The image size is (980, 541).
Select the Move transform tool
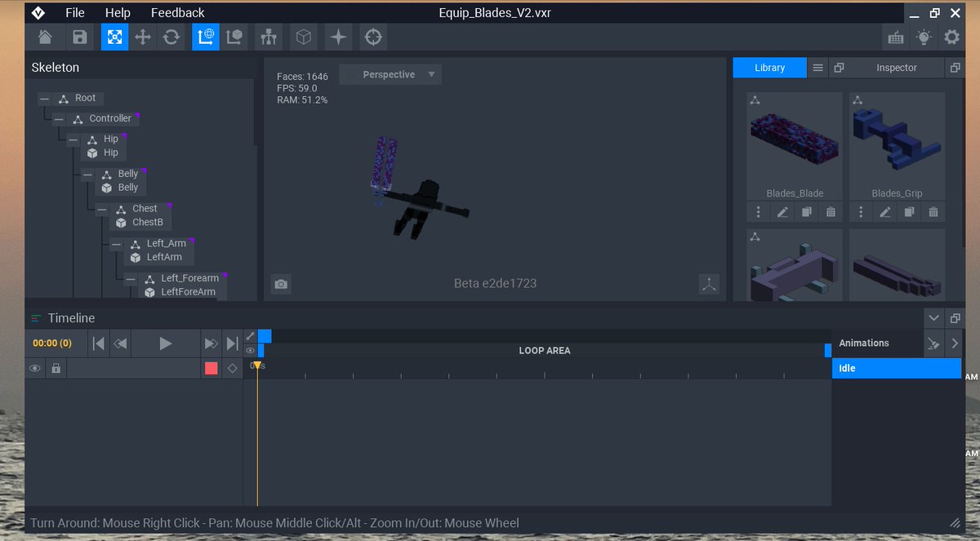[x=143, y=37]
